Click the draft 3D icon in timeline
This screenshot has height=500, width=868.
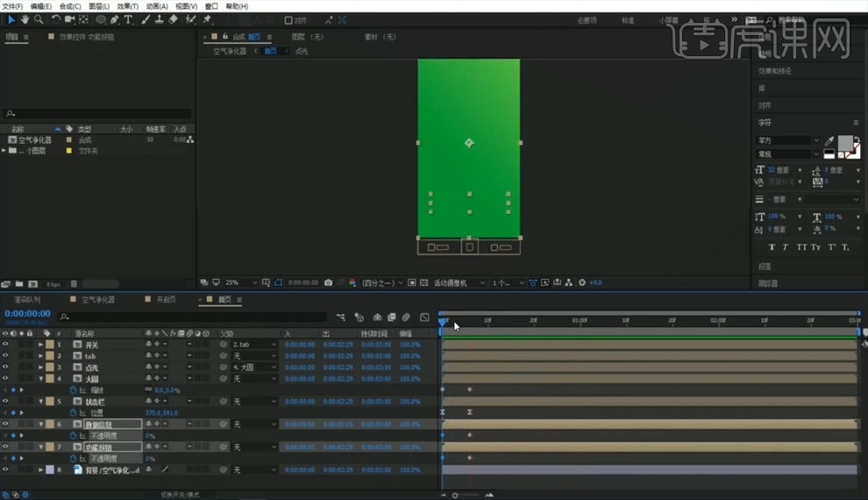[359, 318]
